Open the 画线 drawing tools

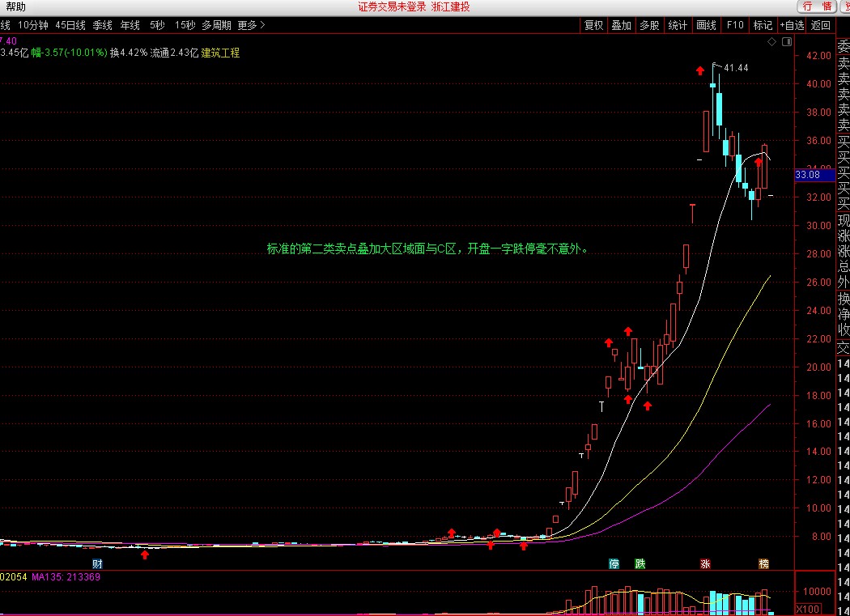pyautogui.click(x=706, y=25)
